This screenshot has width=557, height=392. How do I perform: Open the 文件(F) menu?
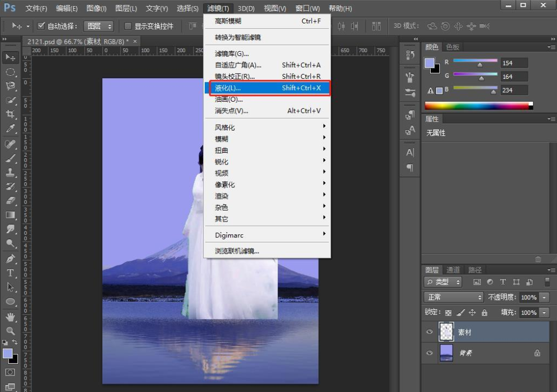pyautogui.click(x=36, y=8)
